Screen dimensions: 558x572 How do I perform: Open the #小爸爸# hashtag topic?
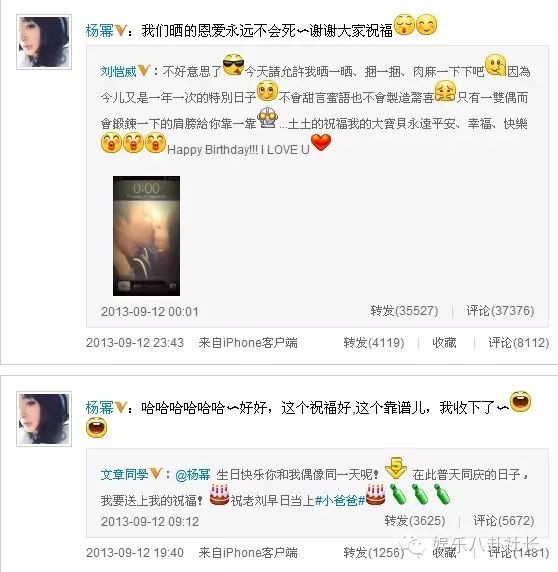point(340,500)
